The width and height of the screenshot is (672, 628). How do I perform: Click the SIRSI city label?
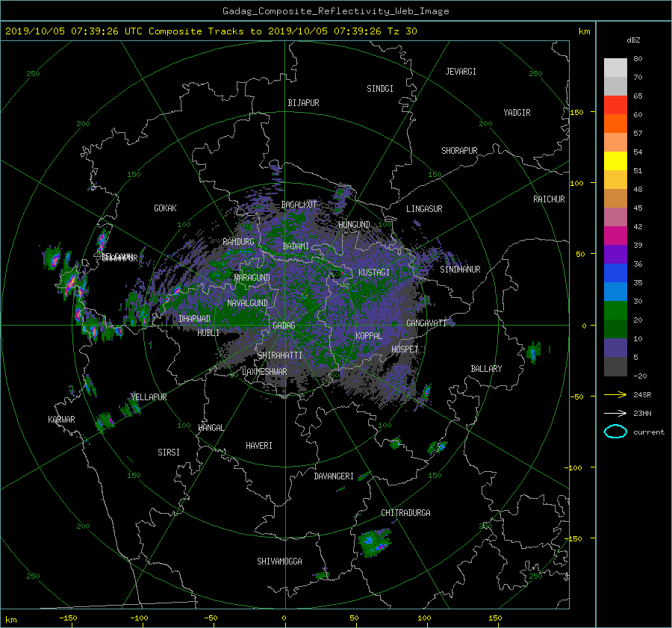[169, 453]
